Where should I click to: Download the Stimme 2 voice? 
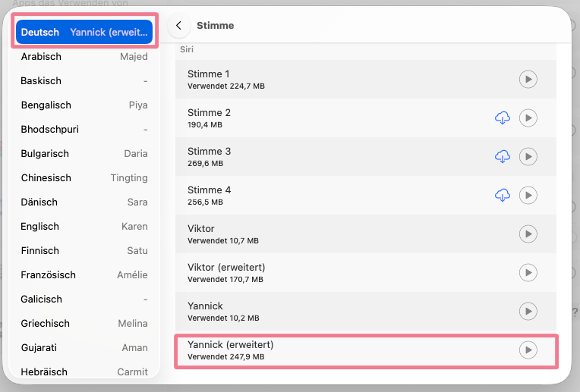click(x=502, y=118)
